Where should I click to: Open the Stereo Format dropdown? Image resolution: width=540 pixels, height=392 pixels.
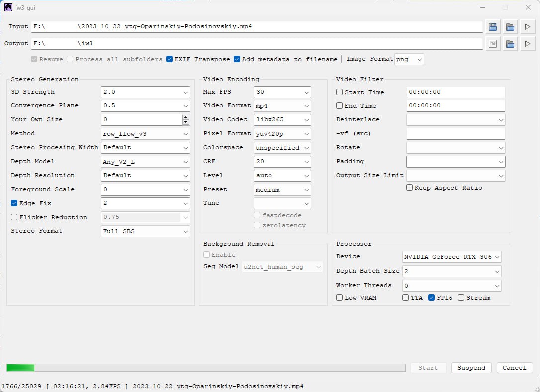click(146, 231)
